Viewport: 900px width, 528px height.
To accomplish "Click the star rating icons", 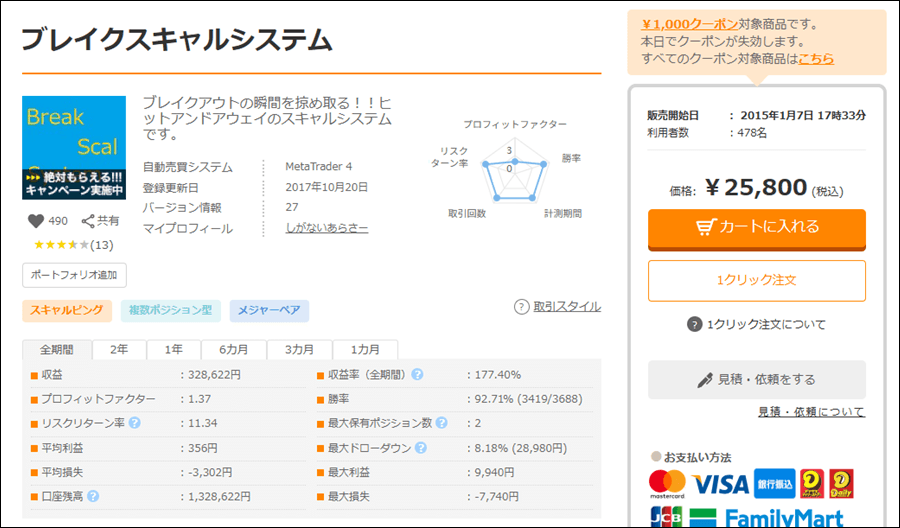I will pos(61,245).
